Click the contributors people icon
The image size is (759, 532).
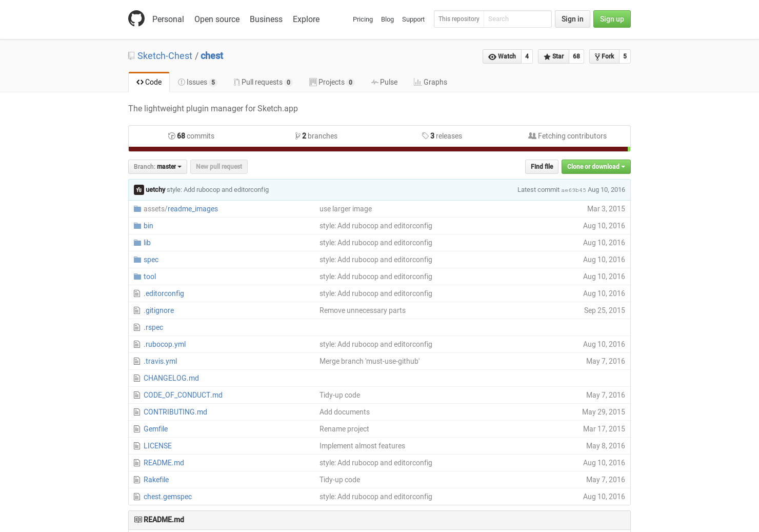pos(532,136)
